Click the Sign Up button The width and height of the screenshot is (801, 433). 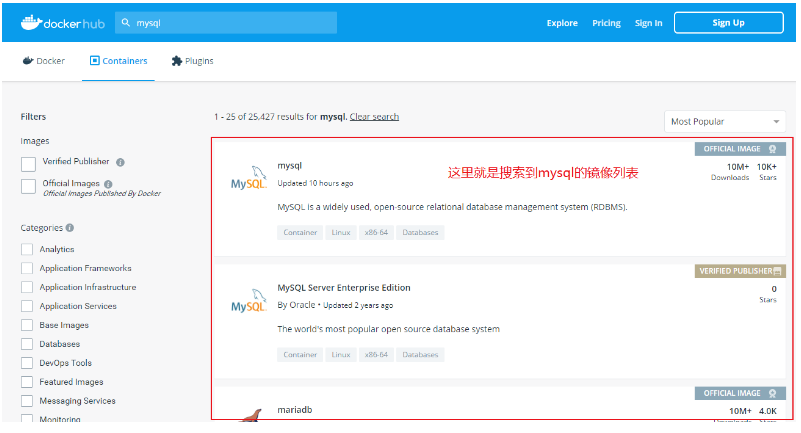coord(728,22)
